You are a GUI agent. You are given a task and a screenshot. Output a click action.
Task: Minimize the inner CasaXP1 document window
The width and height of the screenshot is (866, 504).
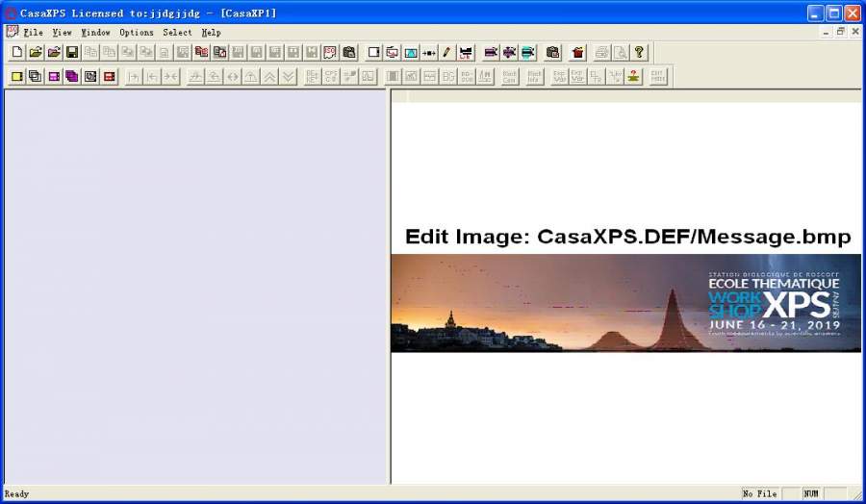[x=826, y=32]
